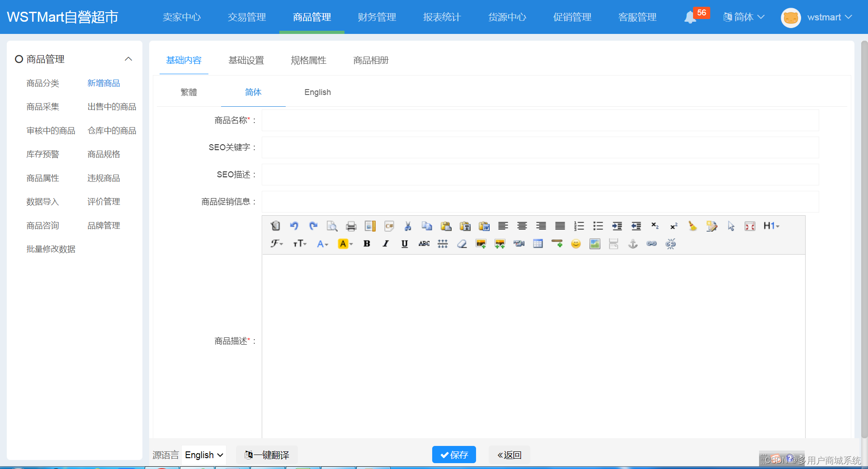Select the 繁體 language tab
The height and width of the screenshot is (469, 868).
(189, 92)
